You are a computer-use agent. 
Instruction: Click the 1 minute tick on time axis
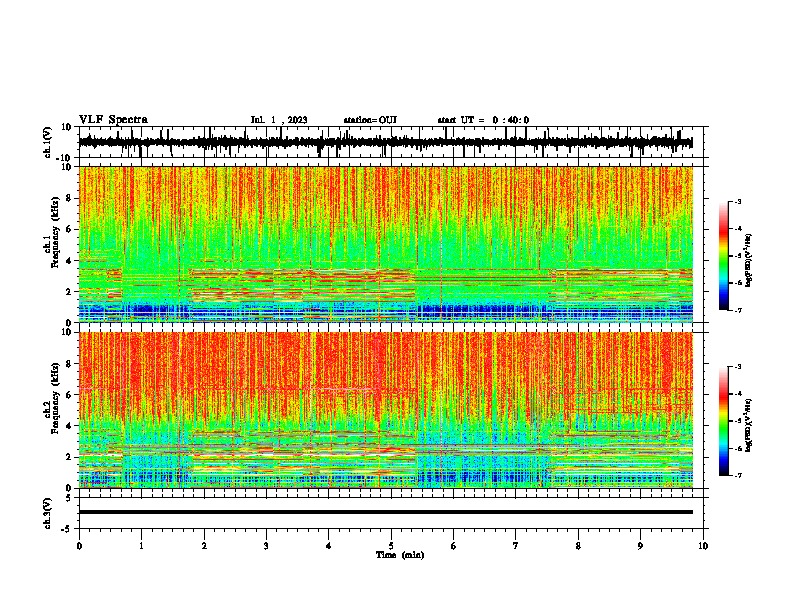[x=141, y=546]
